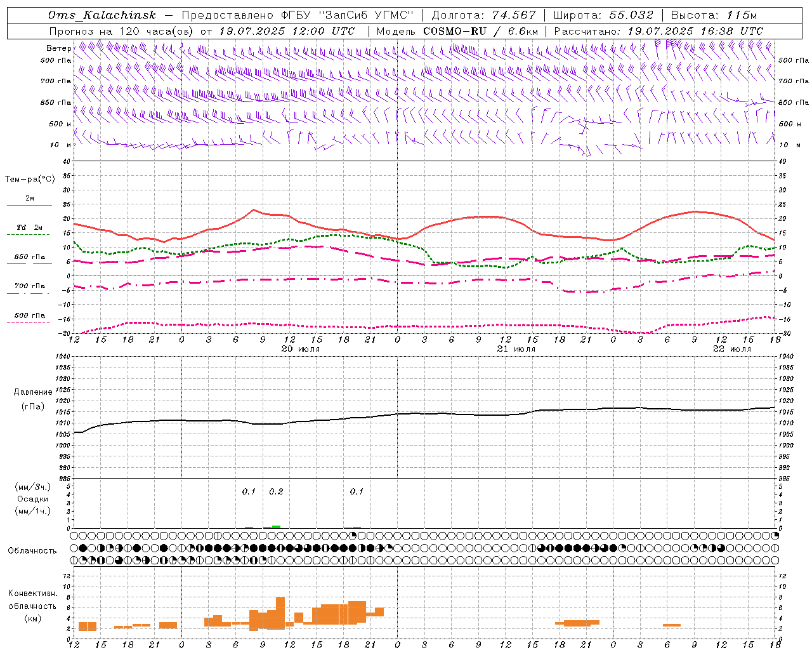This screenshot has height=650, width=812.
Task: Click the tallest orange convective cloud bar
Action: pyautogui.click(x=280, y=613)
